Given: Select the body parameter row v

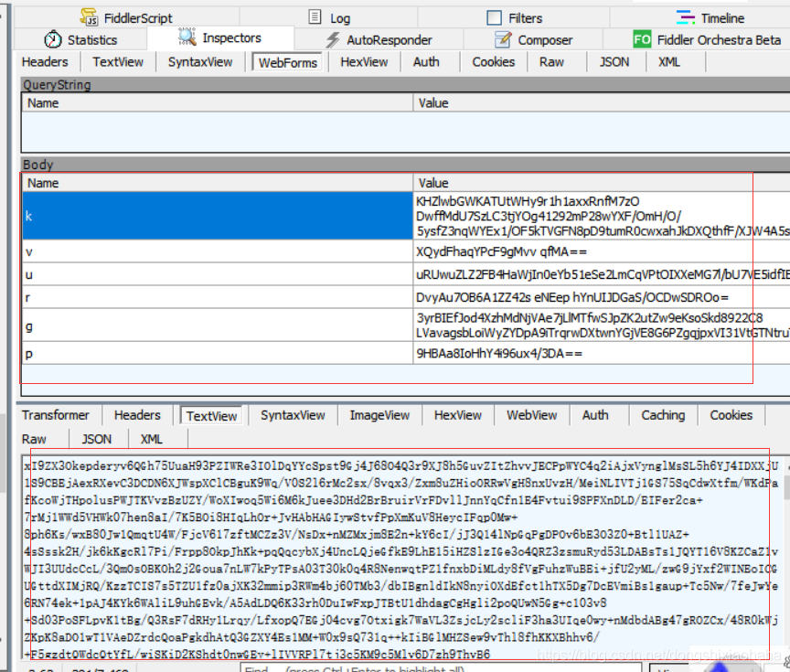Looking at the screenshot, I should [x=406, y=251].
